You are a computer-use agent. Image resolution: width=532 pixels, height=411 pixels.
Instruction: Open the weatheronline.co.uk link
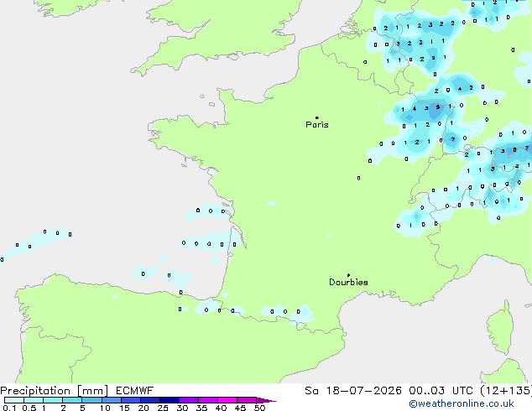tap(462, 403)
